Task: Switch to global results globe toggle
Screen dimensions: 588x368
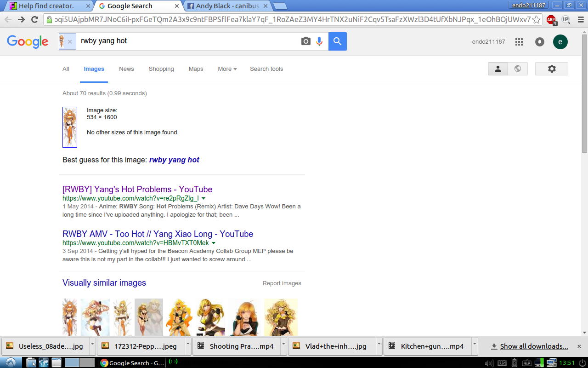Action: coord(518,69)
